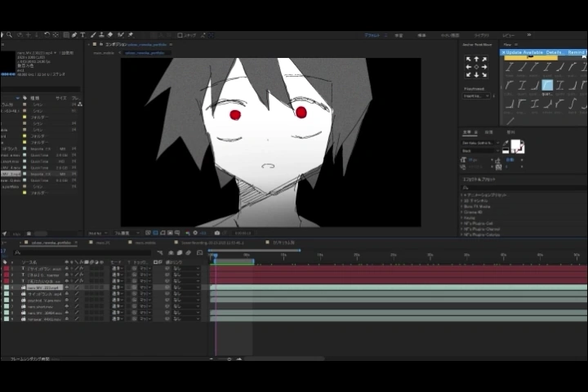Viewport: 588px width, 392px height.
Task: Toggle quality switch on layer 7 naro.short.mov
Action: (77, 306)
